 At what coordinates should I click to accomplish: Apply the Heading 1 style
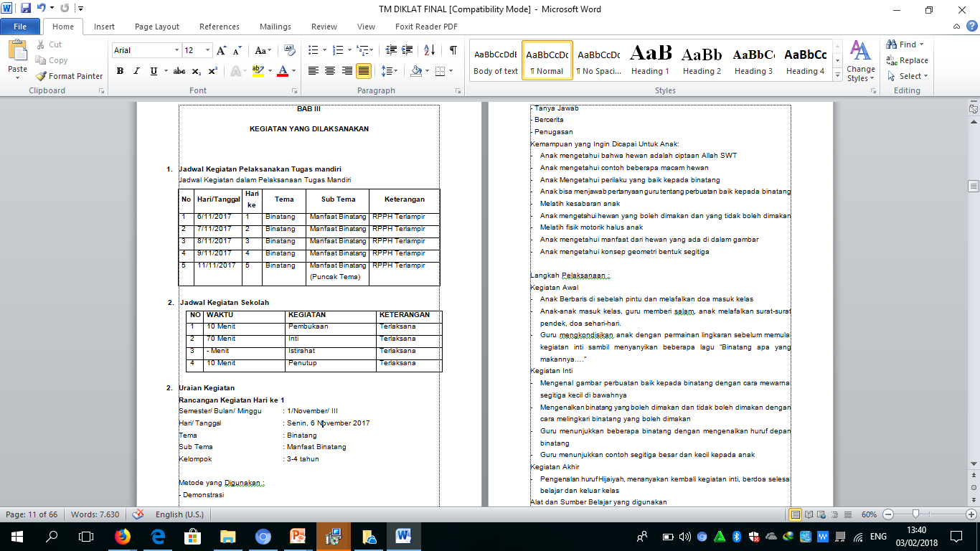click(x=651, y=60)
